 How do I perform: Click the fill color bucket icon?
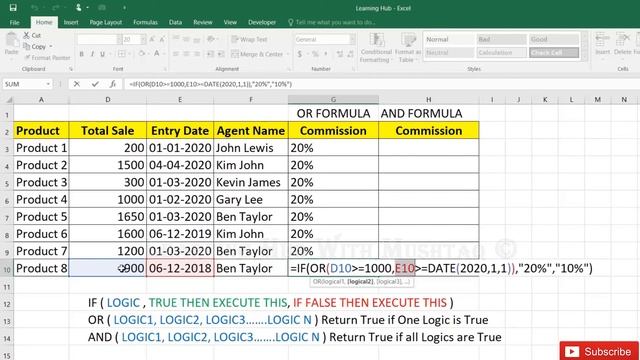[142, 53]
